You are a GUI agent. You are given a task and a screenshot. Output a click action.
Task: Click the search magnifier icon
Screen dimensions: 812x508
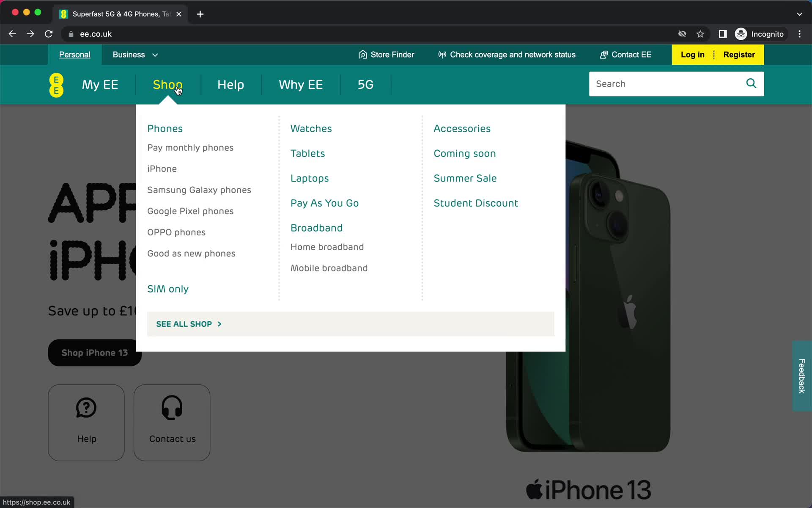751,83
